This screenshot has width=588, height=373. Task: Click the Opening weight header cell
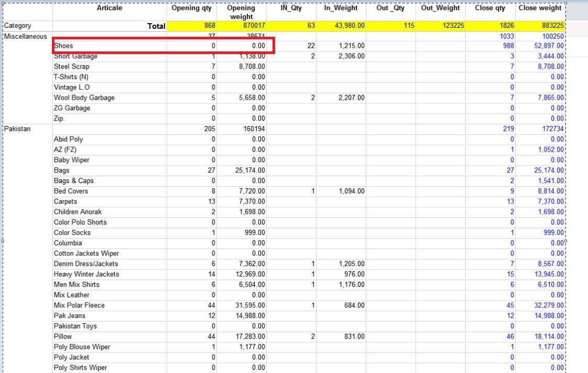[x=241, y=12]
